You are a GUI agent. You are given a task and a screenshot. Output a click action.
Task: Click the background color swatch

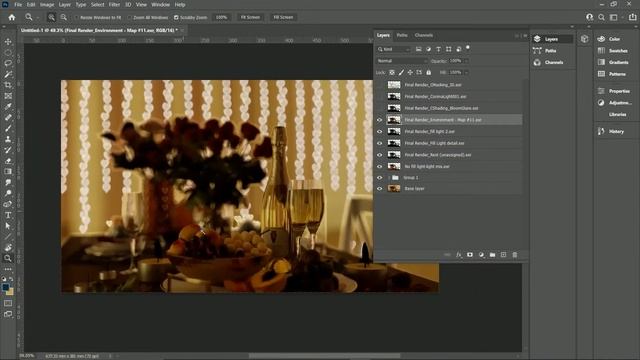coord(11,292)
